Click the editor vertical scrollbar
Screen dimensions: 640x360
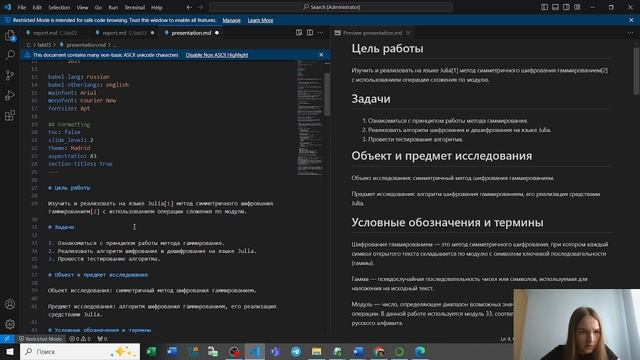coord(327,94)
